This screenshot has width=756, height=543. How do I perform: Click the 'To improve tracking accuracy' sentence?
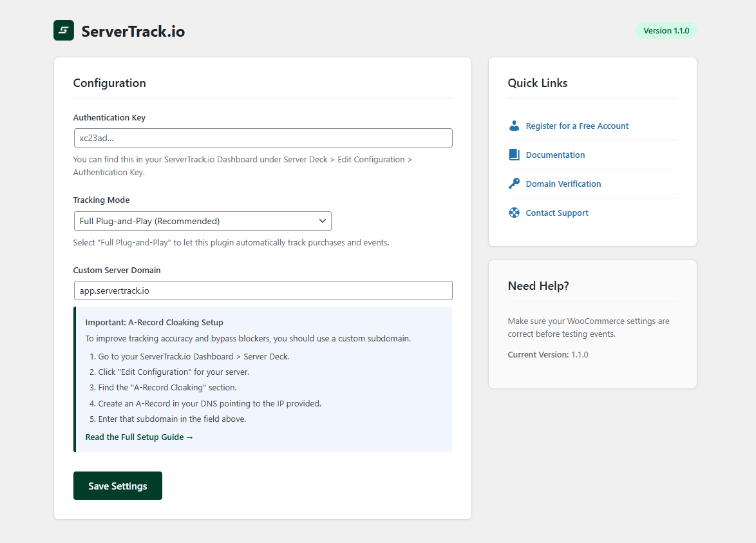(248, 339)
